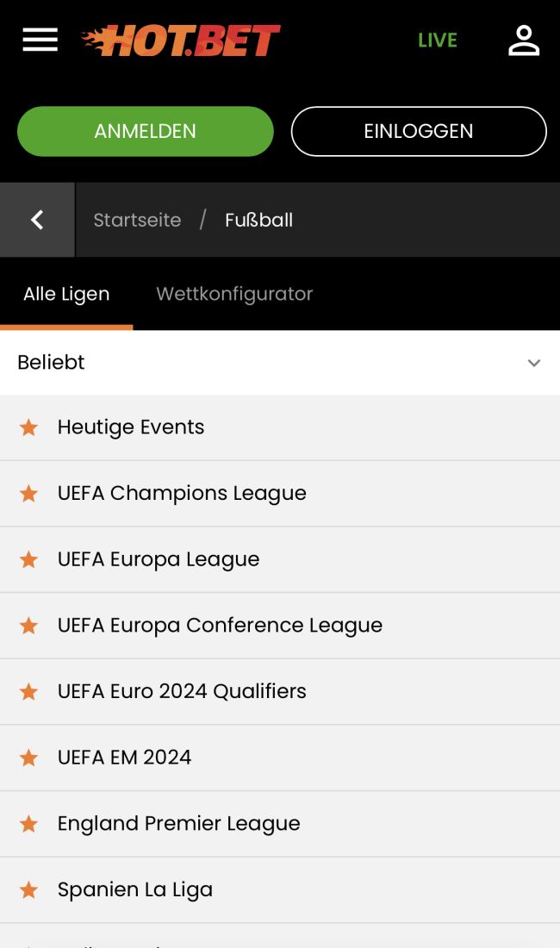The image size is (560, 948).
Task: Click star icon beside Heutige Events
Action: (29, 427)
